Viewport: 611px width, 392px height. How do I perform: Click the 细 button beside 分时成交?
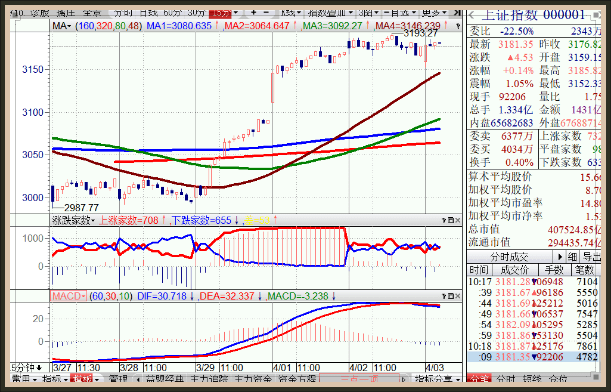pyautogui.click(x=572, y=257)
